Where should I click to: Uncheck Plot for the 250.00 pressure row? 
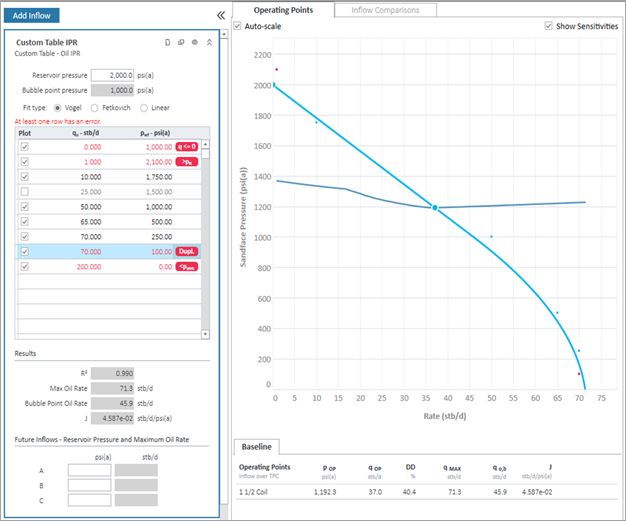[x=25, y=236]
